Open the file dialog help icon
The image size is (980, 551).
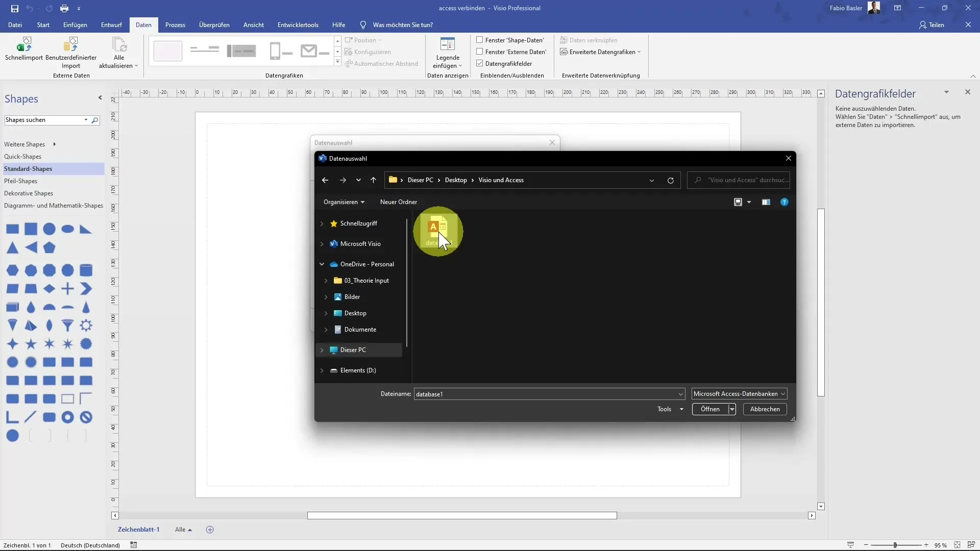[x=785, y=202]
